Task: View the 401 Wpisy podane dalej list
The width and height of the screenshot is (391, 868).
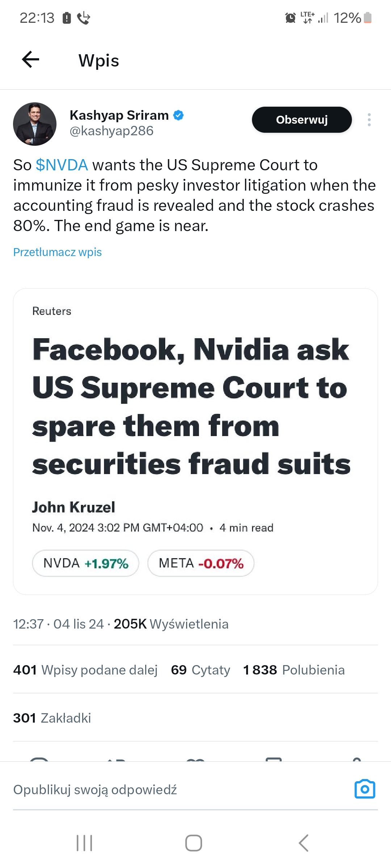Action: point(85,670)
